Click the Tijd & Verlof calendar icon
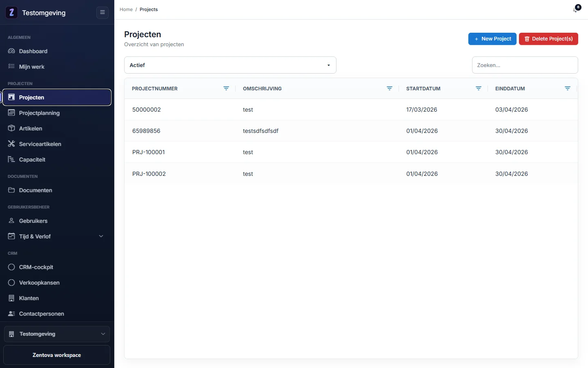 (x=11, y=236)
